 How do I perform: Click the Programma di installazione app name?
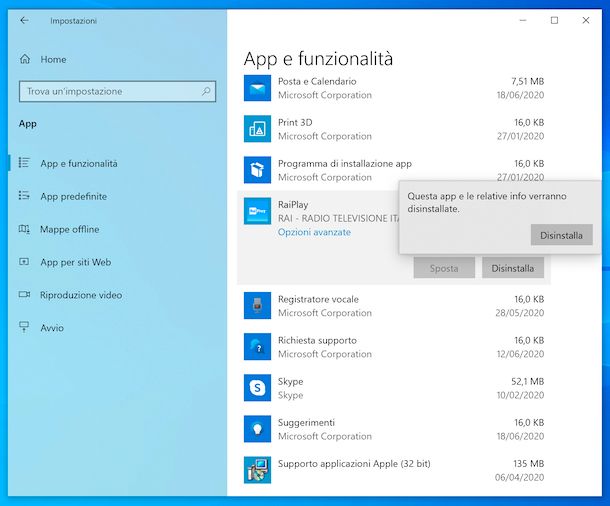pyautogui.click(x=345, y=164)
